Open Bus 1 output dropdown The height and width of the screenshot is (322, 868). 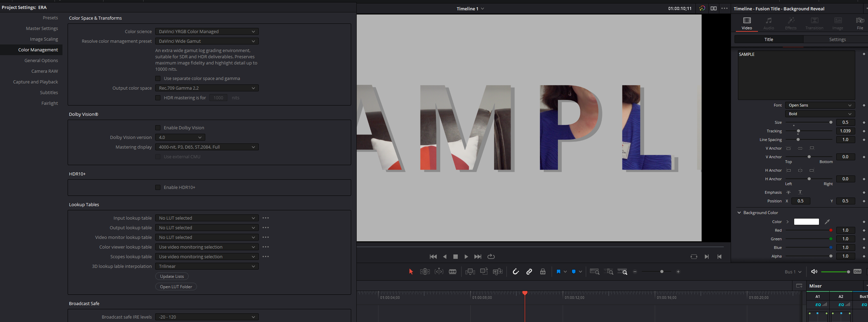tap(793, 272)
